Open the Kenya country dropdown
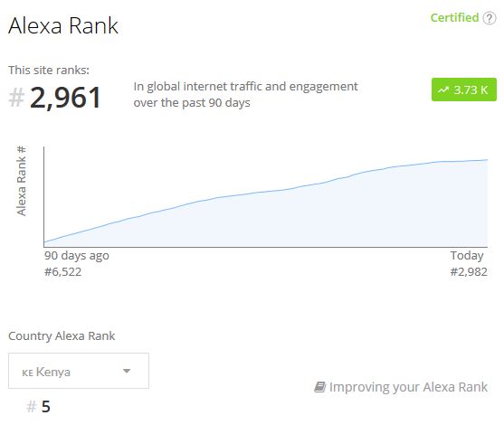 click(x=79, y=371)
